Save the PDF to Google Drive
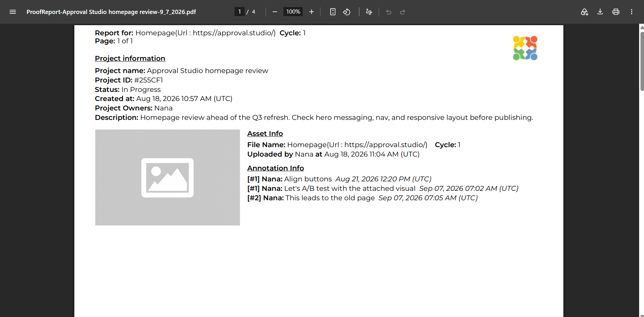The image size is (644, 317). point(585,12)
